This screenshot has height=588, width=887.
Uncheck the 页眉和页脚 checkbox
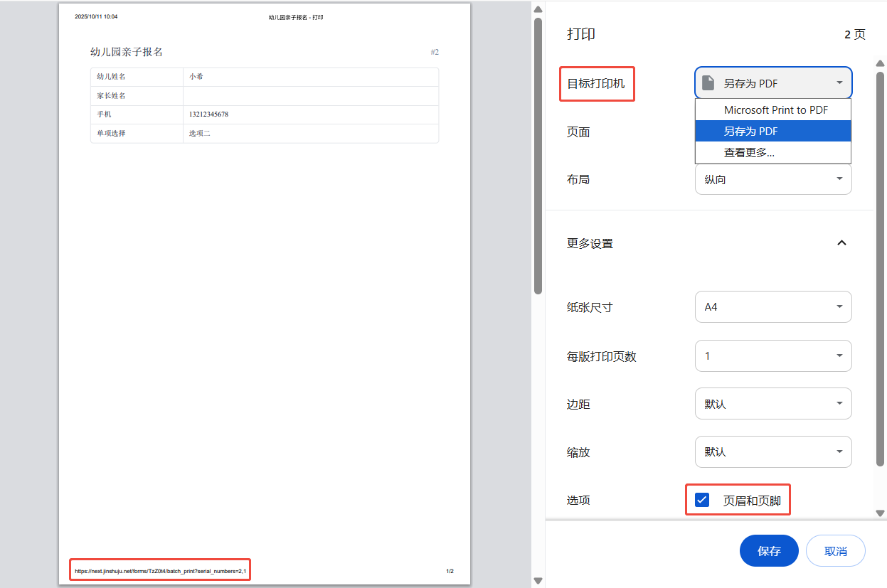tap(702, 501)
